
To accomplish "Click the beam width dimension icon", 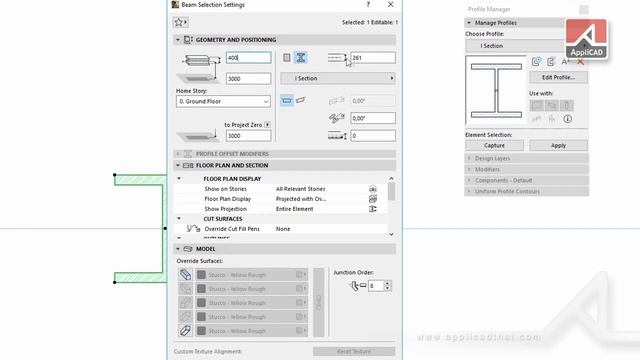I will click(337, 58).
